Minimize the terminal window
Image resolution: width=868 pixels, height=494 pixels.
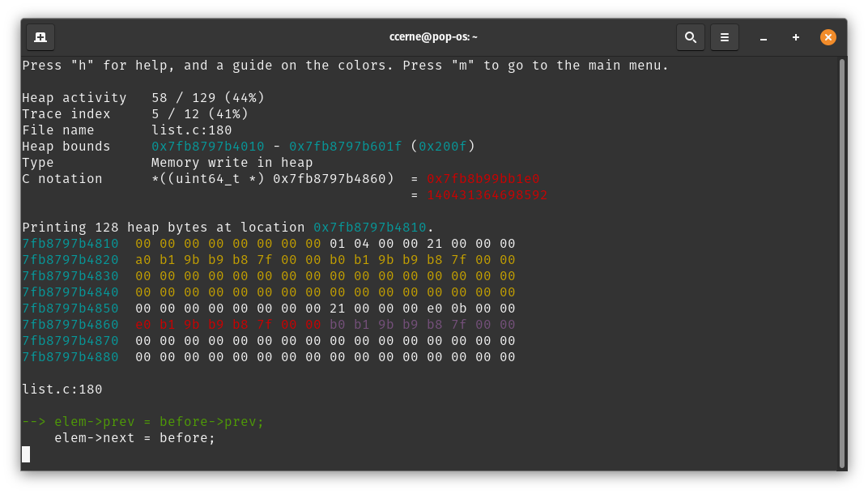[763, 37]
